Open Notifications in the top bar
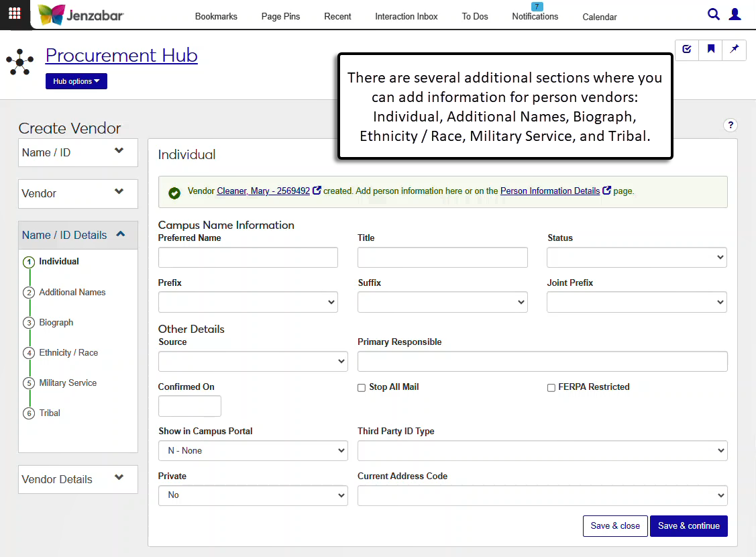The width and height of the screenshot is (756, 557). [x=535, y=17]
